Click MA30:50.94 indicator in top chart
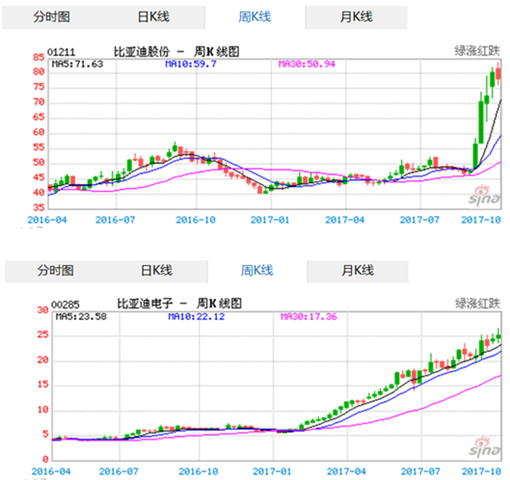Screen dimensions: 510x480 point(307,64)
